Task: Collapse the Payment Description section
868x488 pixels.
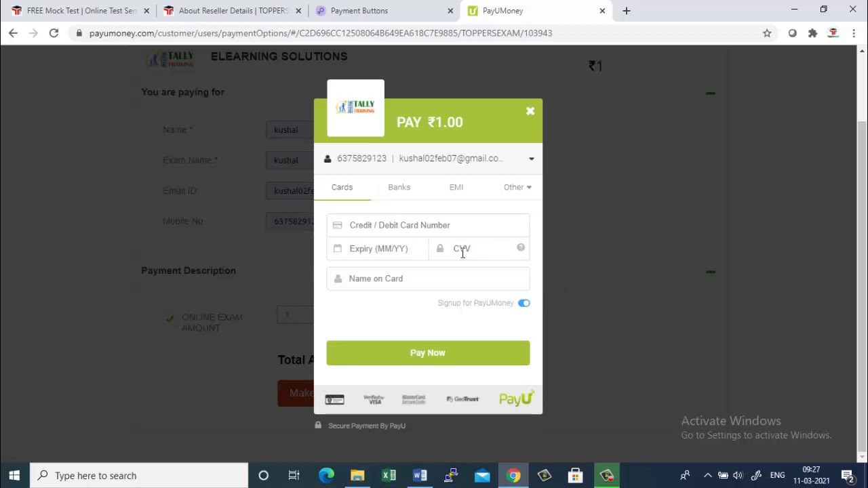Action: coord(710,272)
